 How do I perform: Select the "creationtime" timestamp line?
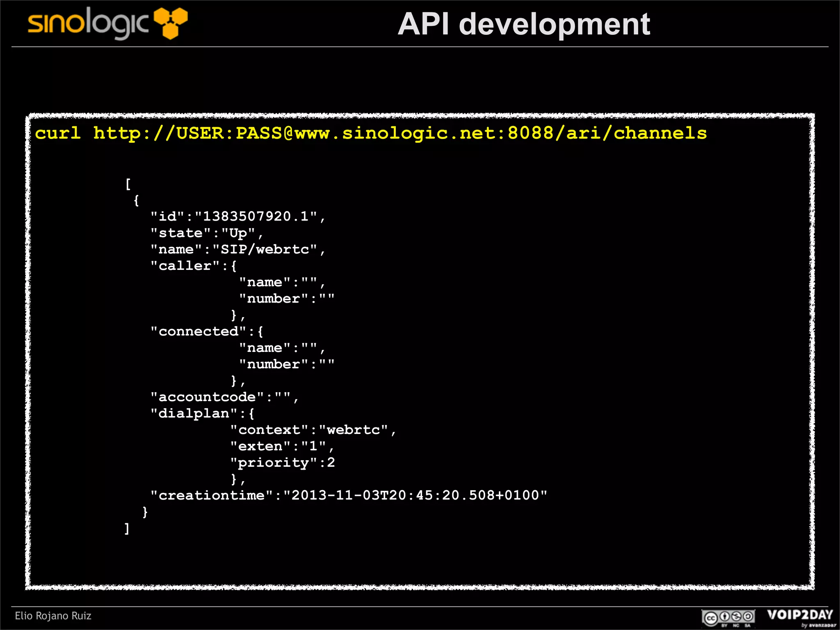point(349,495)
